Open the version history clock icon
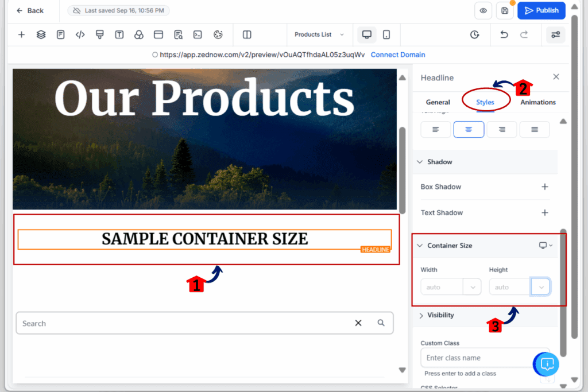The width and height of the screenshot is (588, 392). point(475,34)
